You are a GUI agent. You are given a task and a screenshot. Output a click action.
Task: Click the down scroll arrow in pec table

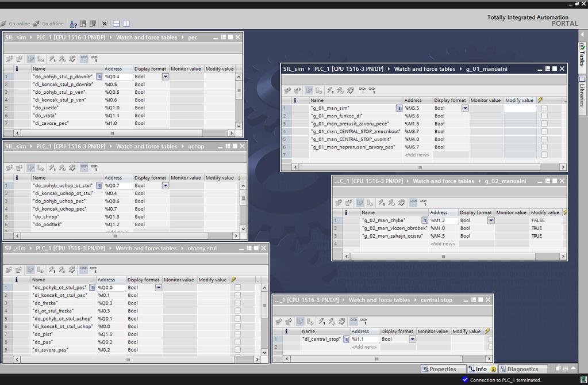(239, 126)
